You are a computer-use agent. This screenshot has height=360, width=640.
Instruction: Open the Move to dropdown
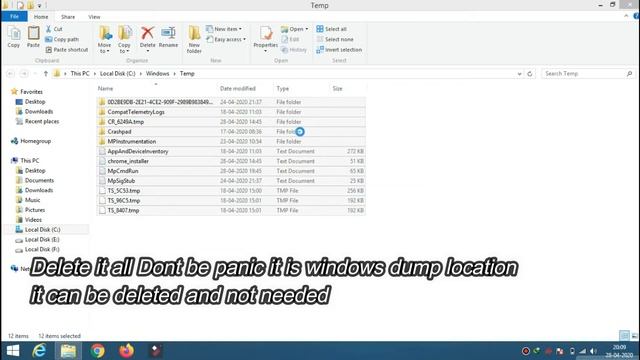(104, 40)
